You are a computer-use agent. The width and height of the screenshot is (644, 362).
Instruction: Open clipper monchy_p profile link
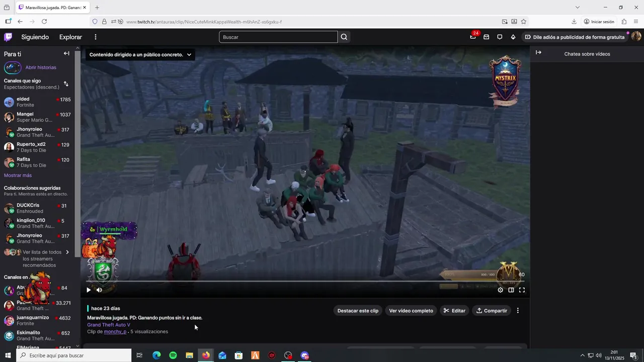[x=115, y=332]
